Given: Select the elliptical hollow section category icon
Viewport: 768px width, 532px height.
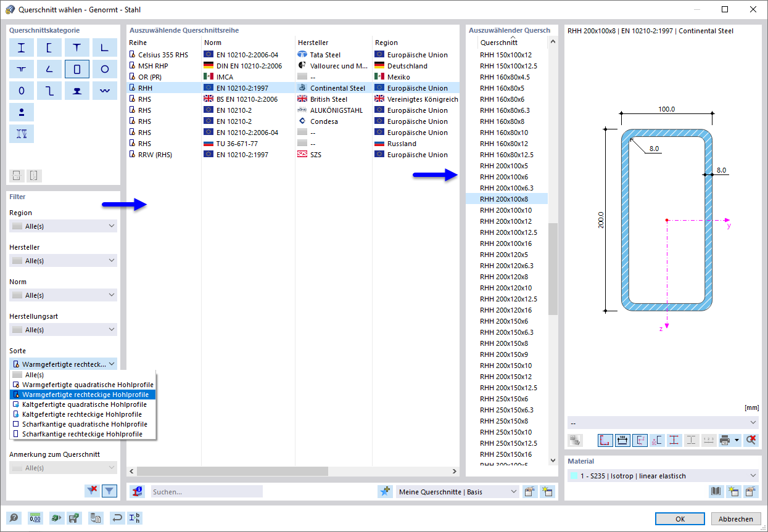Looking at the screenshot, I should (x=22, y=91).
